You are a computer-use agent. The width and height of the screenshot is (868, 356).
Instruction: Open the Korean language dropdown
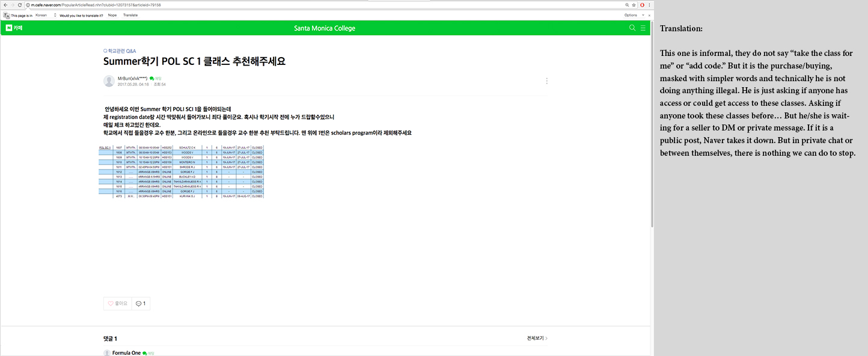click(x=45, y=15)
